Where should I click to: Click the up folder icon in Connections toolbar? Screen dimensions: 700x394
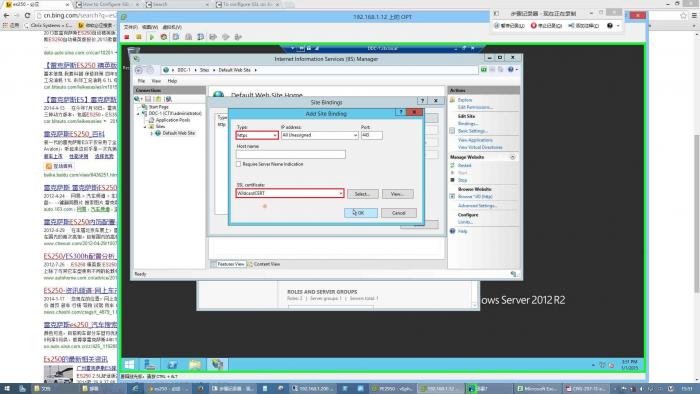pyautogui.click(x=158, y=99)
